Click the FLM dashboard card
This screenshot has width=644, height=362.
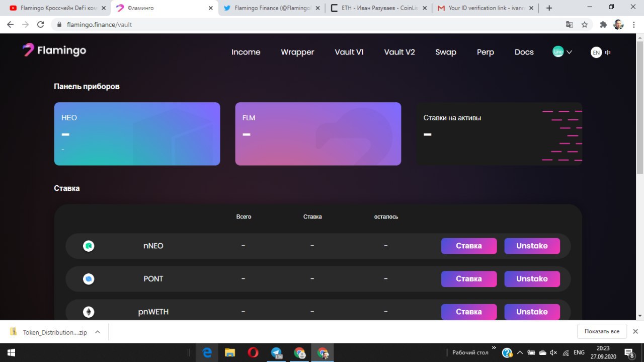[x=318, y=134]
